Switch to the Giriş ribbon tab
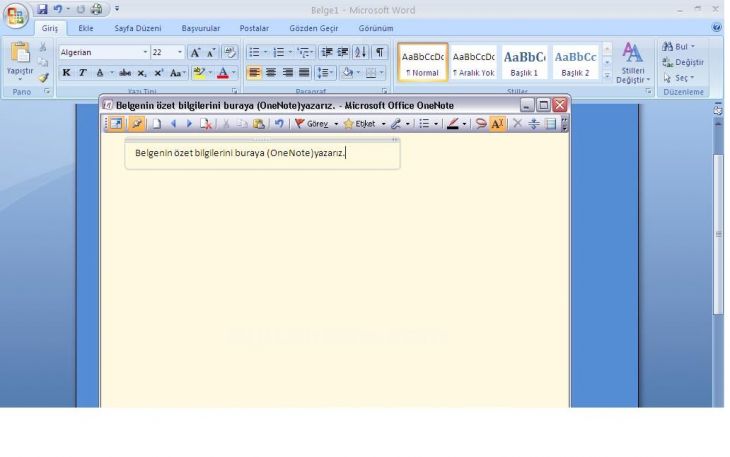Viewport: 730px width, 457px height. 50,28
